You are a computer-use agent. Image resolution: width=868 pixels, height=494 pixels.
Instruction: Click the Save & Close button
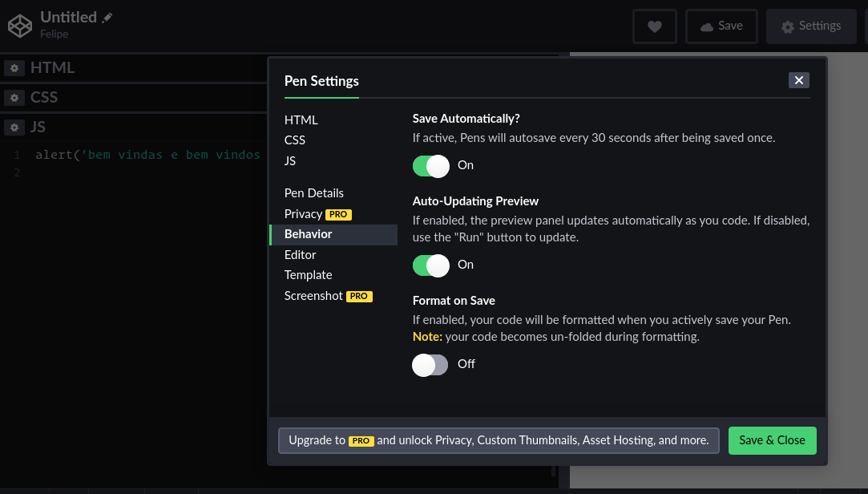[772, 440]
